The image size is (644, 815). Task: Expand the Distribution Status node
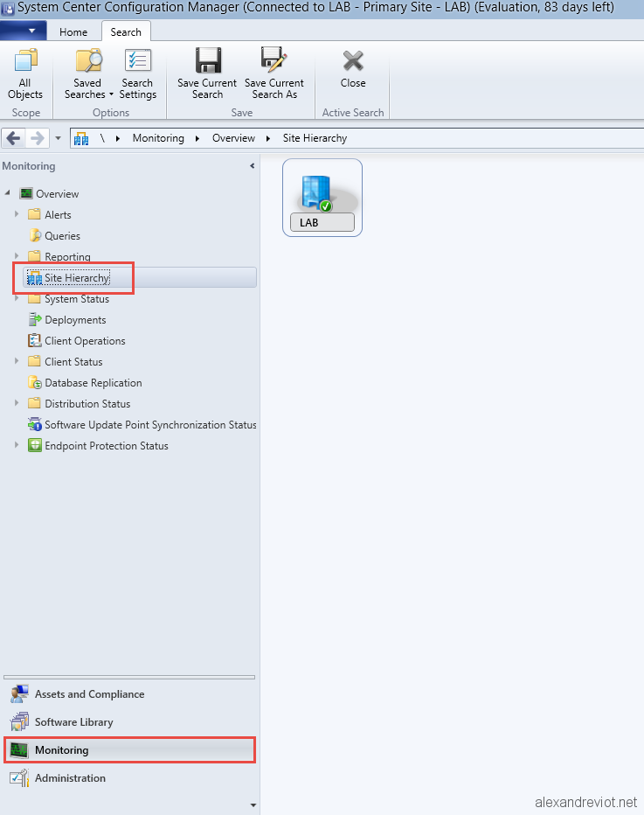pos(17,403)
